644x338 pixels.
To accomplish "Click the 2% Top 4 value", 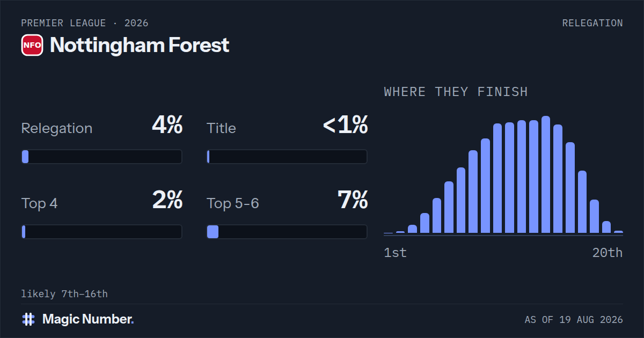I will (167, 201).
